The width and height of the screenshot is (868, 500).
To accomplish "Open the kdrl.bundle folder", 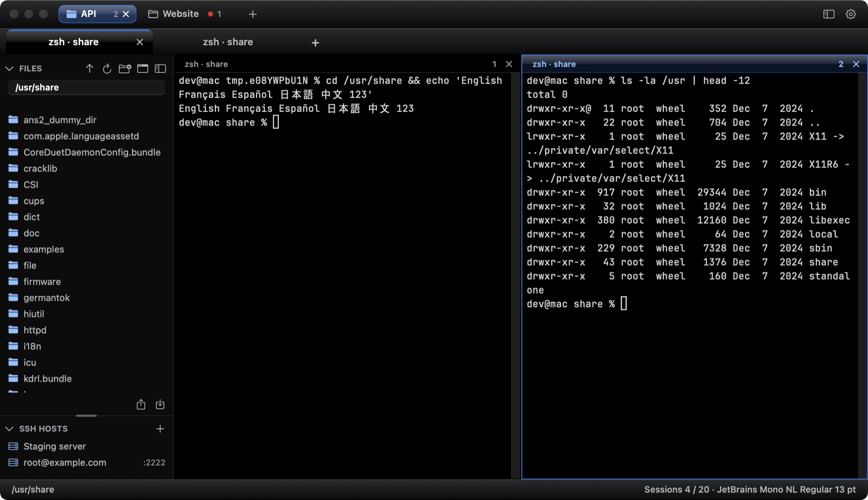I will (x=86, y=378).
